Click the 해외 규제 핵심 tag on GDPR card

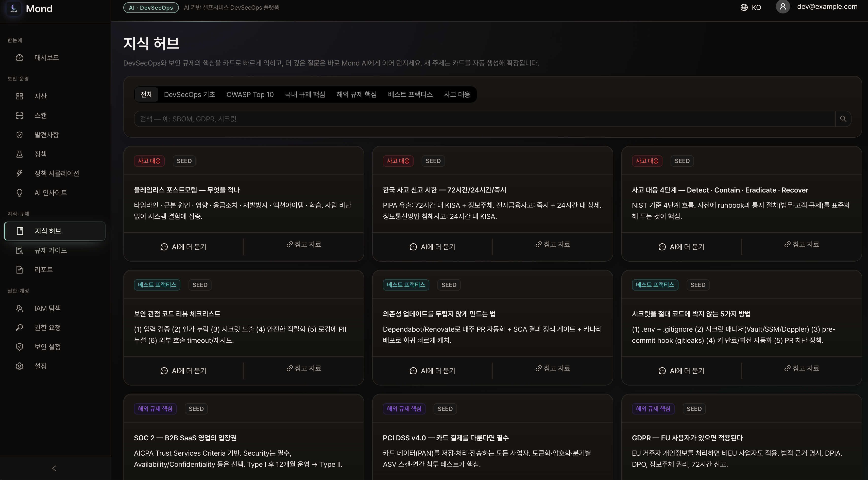pyautogui.click(x=653, y=409)
